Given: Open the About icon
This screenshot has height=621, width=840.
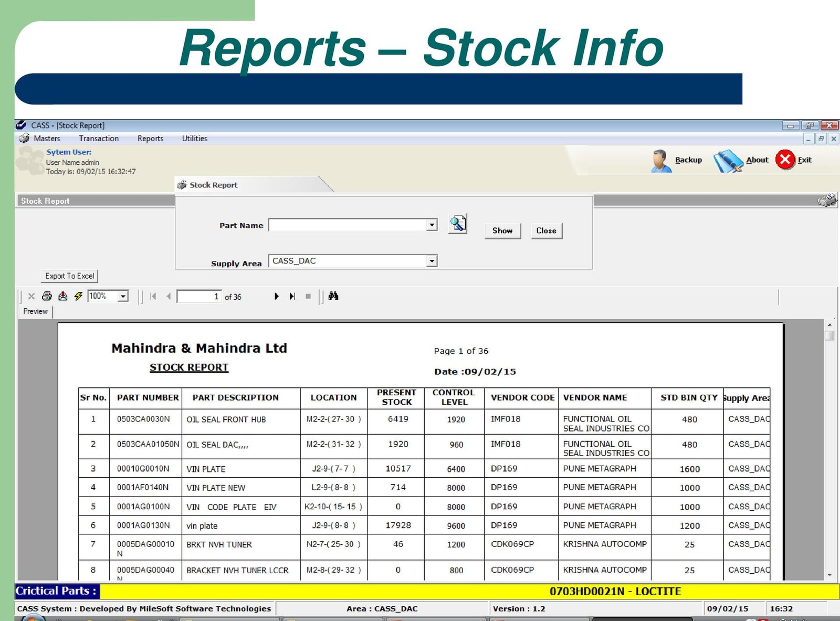Looking at the screenshot, I should [728, 161].
